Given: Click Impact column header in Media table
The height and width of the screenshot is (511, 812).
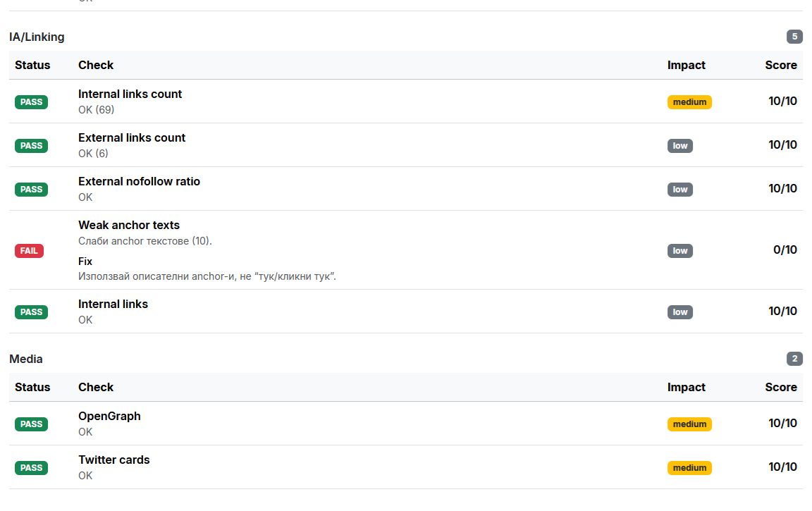Looking at the screenshot, I should [686, 387].
